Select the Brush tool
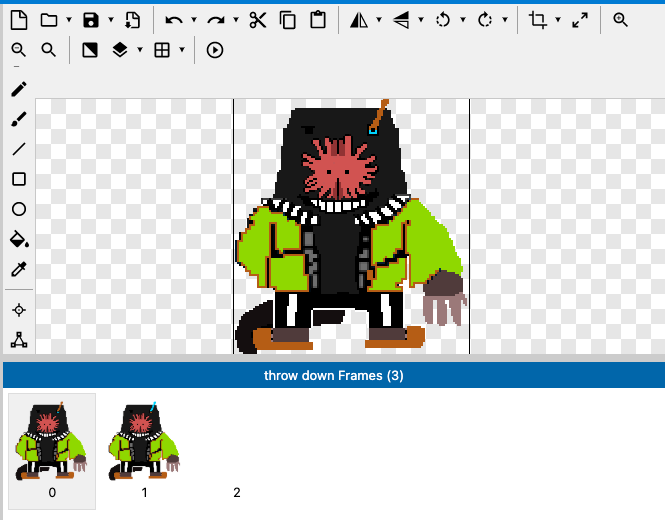 (x=19, y=119)
